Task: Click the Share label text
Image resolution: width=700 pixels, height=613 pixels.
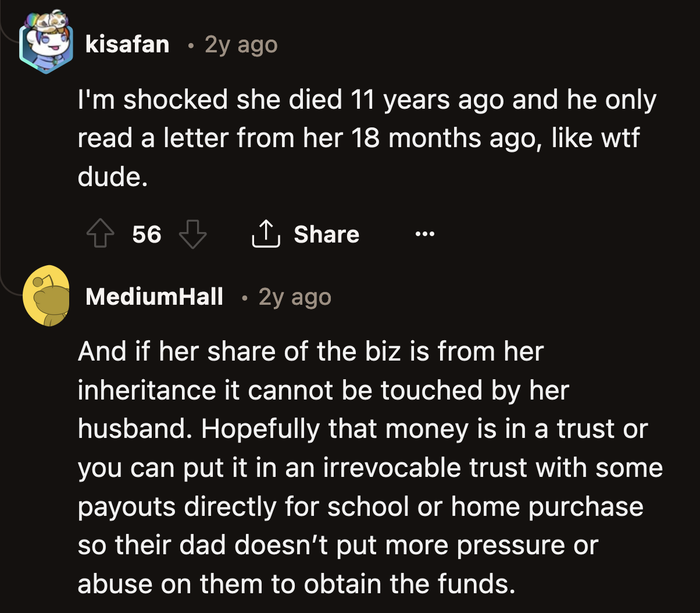Action: coord(326,234)
